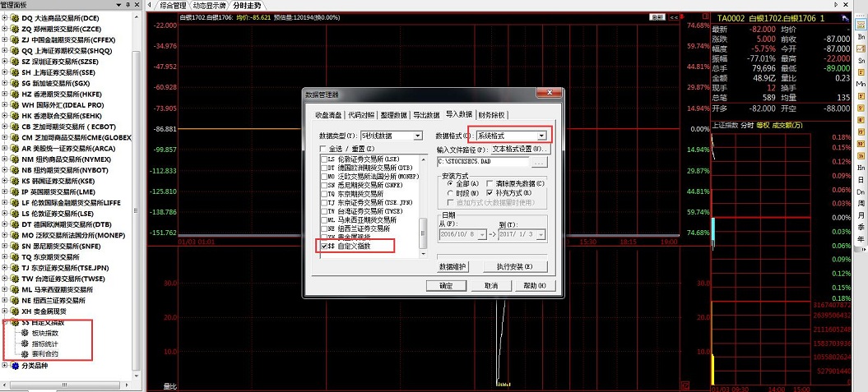
Task: Uncheck $$ 自定义指数 in the dialog list
Action: click(x=324, y=246)
